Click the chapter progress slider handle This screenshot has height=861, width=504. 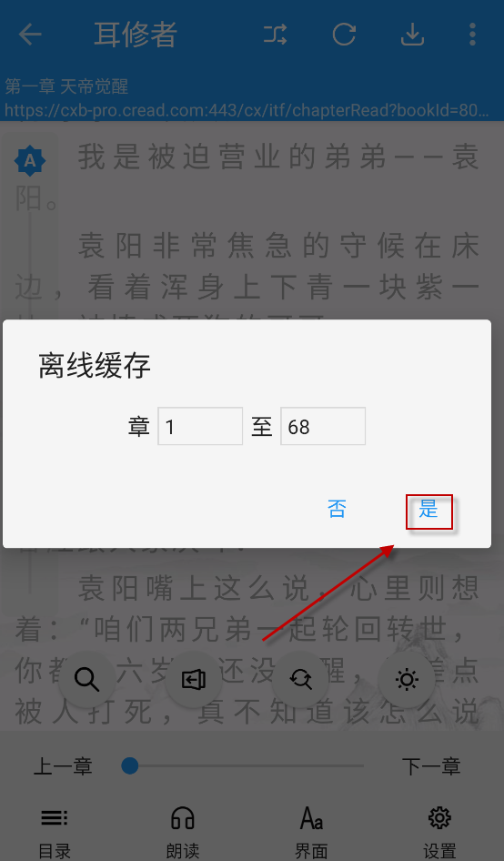129,765
